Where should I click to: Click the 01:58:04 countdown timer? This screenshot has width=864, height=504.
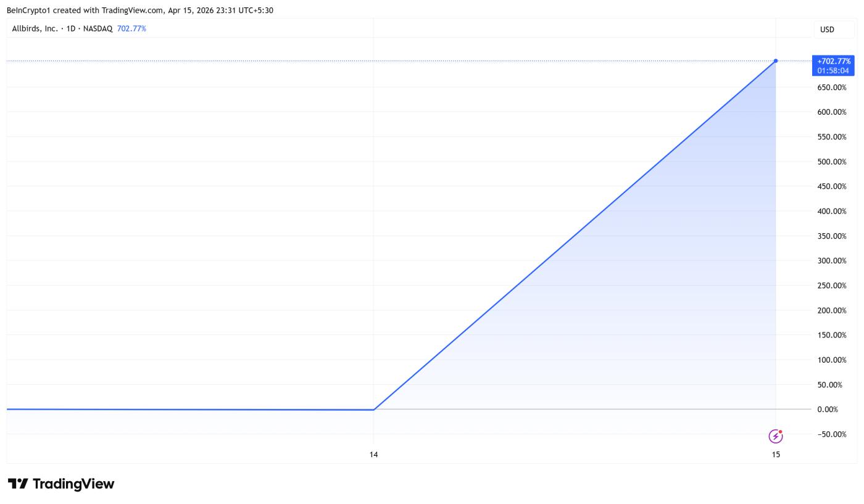pos(833,71)
